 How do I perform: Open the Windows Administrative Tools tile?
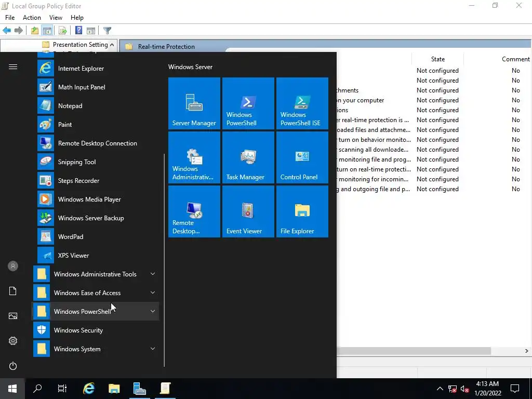pyautogui.click(x=194, y=157)
